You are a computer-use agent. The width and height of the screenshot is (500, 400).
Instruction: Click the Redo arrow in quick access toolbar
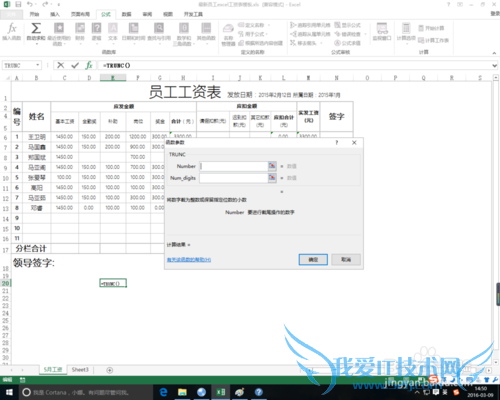(x=45, y=4)
